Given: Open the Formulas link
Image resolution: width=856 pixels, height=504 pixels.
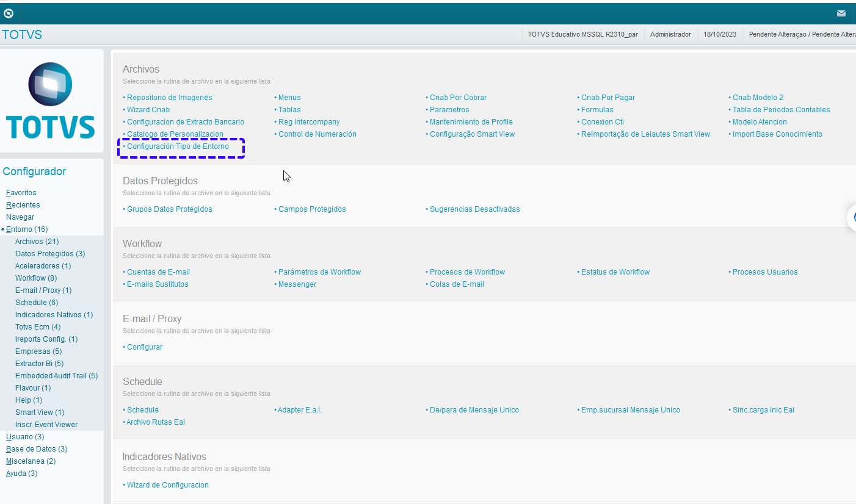Looking at the screenshot, I should point(597,110).
